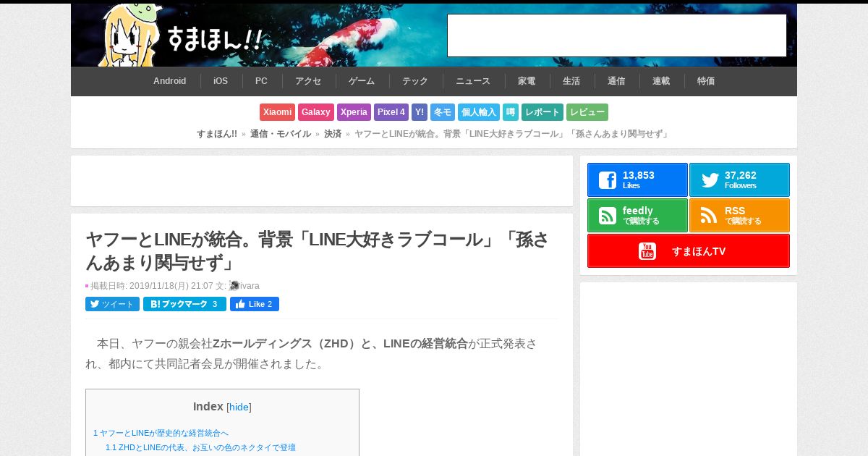
Task: Jump to section 1 ヤフーとLINEが歴史的な経営統合へ
Action: tap(161, 433)
